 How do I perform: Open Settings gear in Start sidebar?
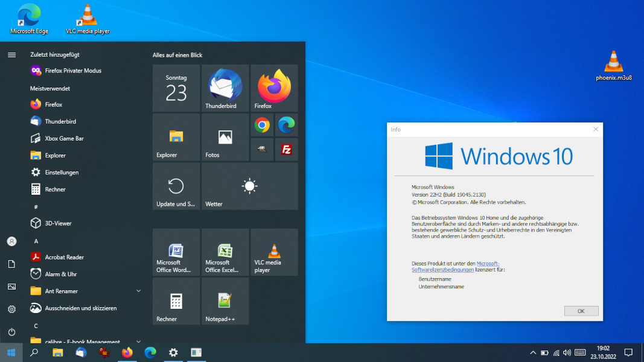click(11, 309)
